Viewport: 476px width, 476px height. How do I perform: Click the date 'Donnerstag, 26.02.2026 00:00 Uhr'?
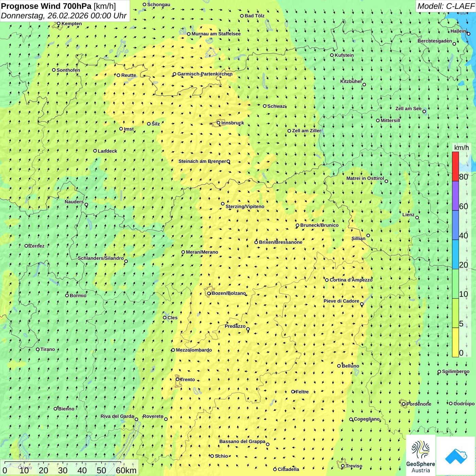[x=64, y=16]
